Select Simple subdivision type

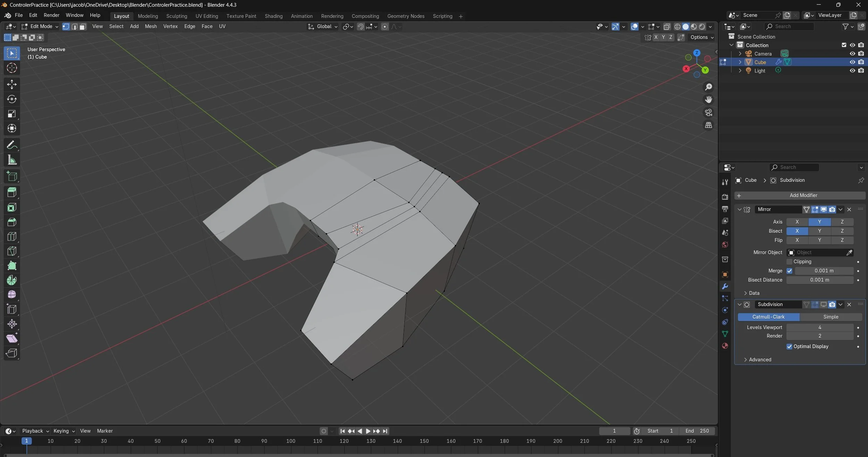[831, 317]
